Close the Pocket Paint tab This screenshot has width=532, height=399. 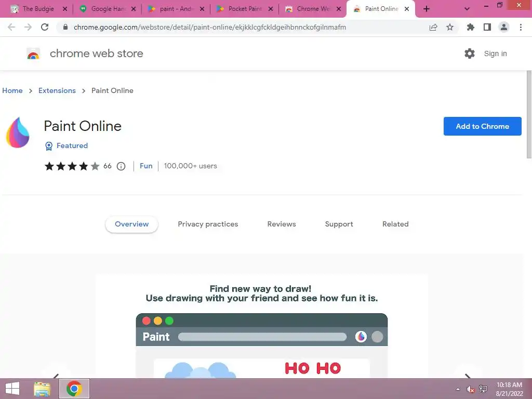click(270, 9)
